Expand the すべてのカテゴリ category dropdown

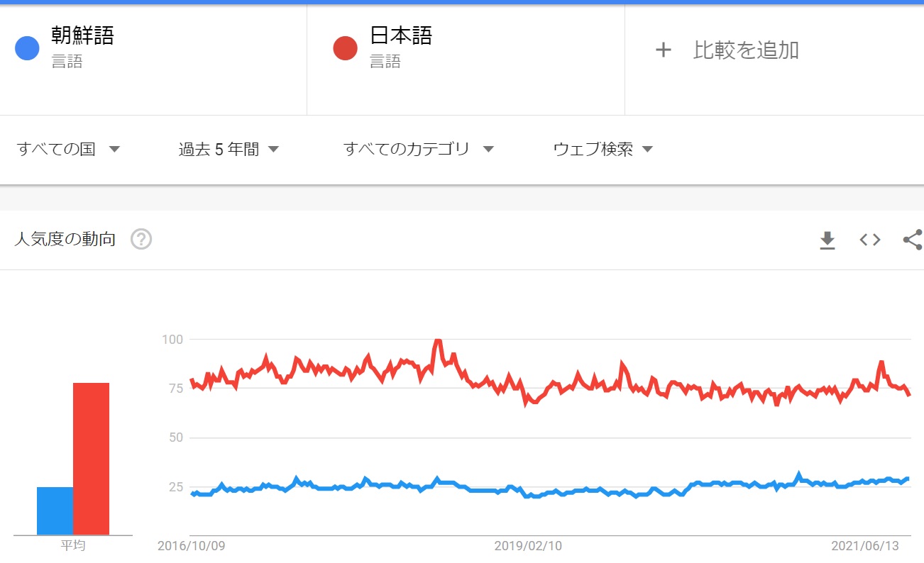tap(418, 149)
